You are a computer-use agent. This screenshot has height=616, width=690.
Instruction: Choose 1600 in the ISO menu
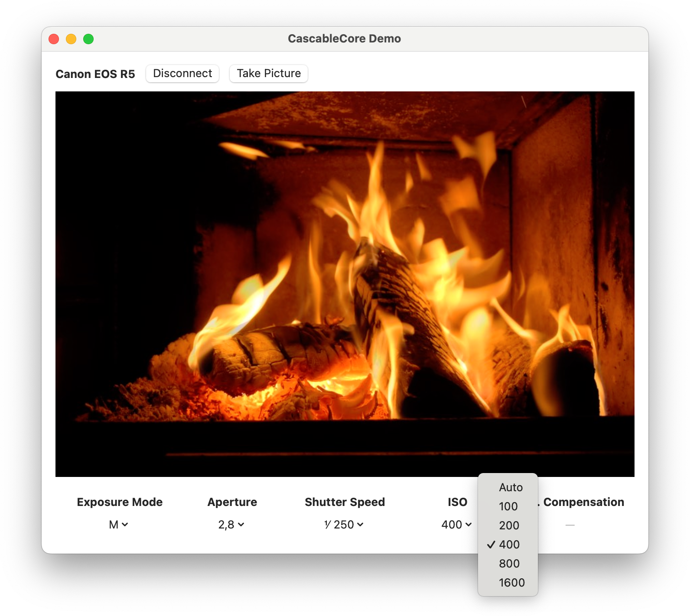point(511,583)
